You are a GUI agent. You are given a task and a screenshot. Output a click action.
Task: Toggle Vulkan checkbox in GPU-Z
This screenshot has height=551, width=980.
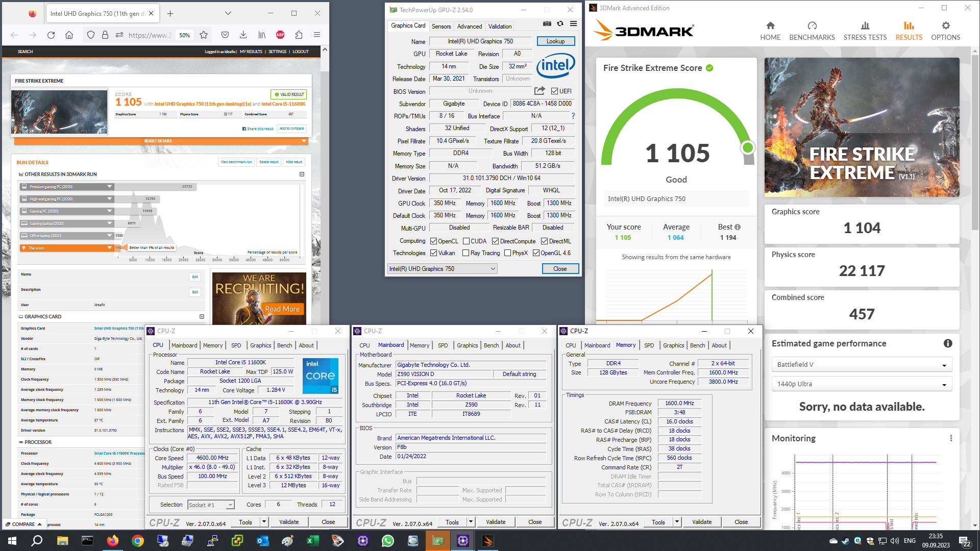click(433, 253)
